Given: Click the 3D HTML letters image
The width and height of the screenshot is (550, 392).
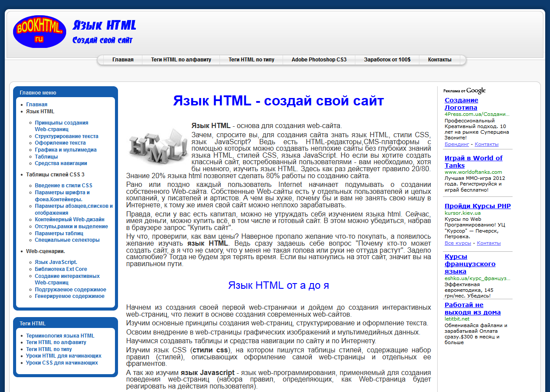Looking at the screenshot, I should click(x=157, y=146).
